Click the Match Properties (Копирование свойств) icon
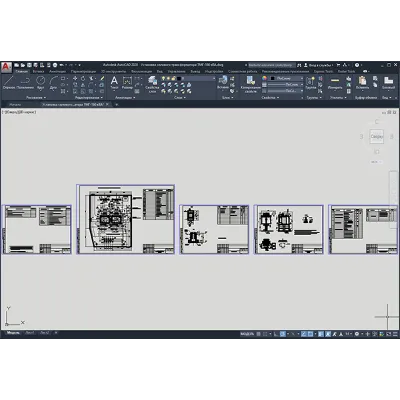The width and height of the screenshot is (400, 400). coord(250,84)
